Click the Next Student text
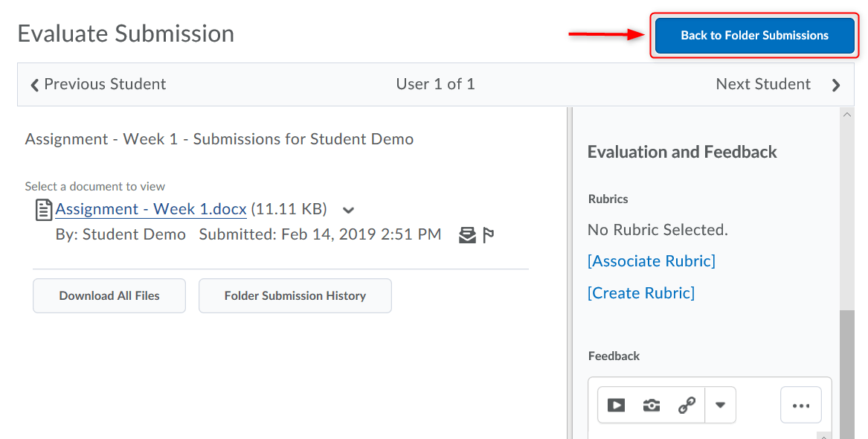Screen dimensions: 868x439 762,84
